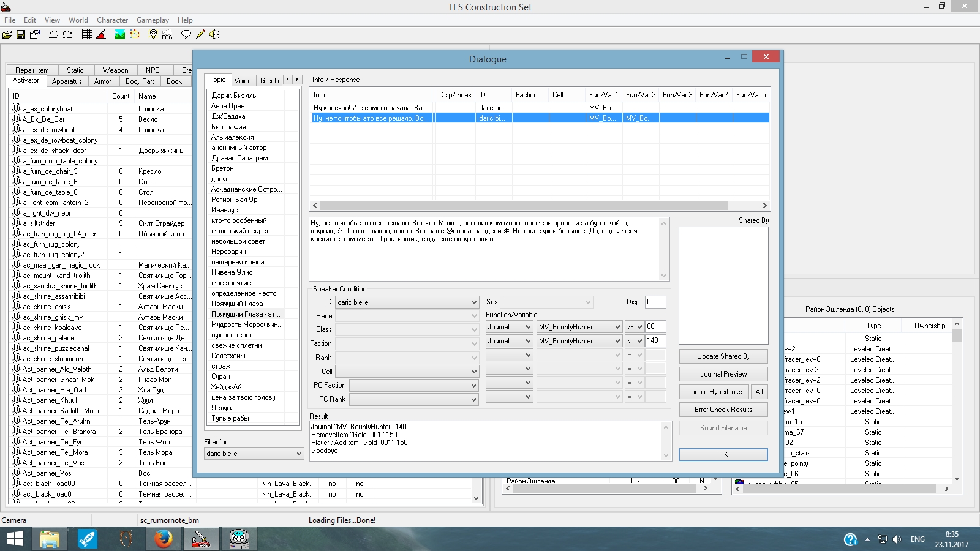Select 'Act_banner_Tel_Mora' in the Object window

55,452
